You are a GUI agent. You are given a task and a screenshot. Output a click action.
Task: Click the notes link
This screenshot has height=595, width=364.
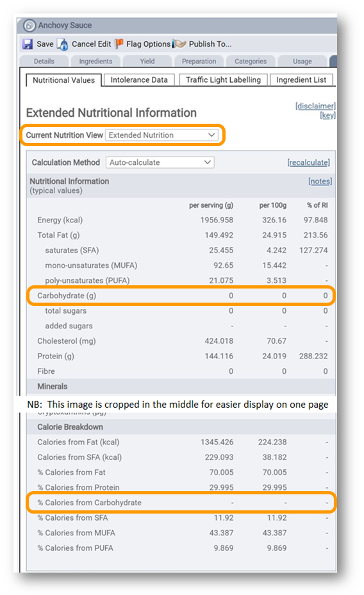point(320,181)
